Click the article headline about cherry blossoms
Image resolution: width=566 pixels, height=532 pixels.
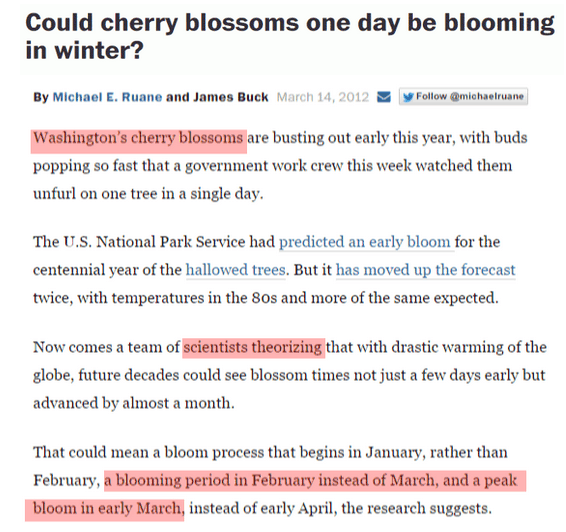click(289, 36)
